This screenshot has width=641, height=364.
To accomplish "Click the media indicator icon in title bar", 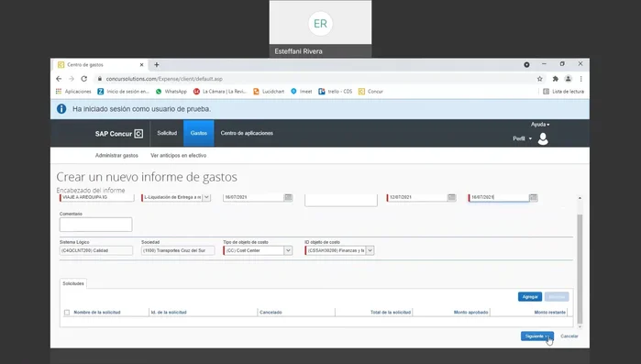I will tap(526, 64).
